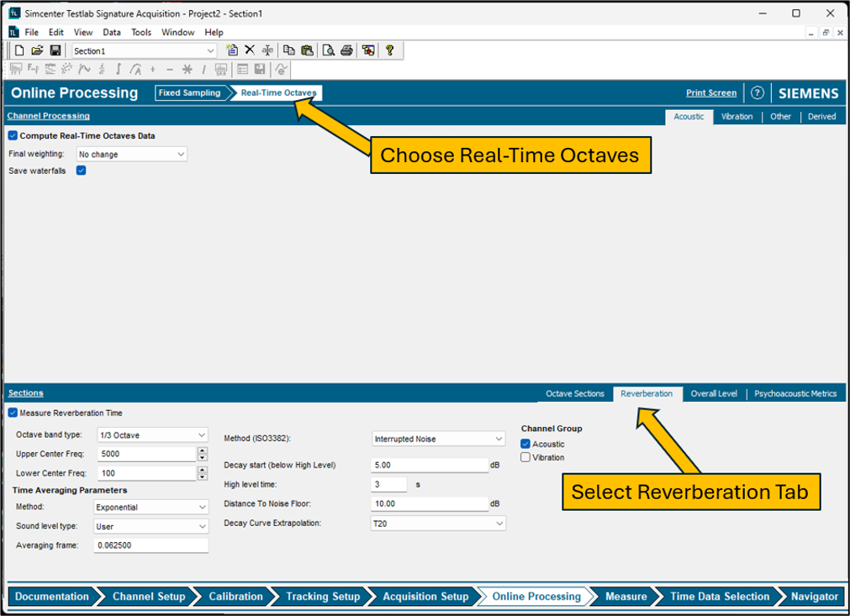The width and height of the screenshot is (850, 616).
Task: Click the Open folder icon
Action: pyautogui.click(x=37, y=50)
